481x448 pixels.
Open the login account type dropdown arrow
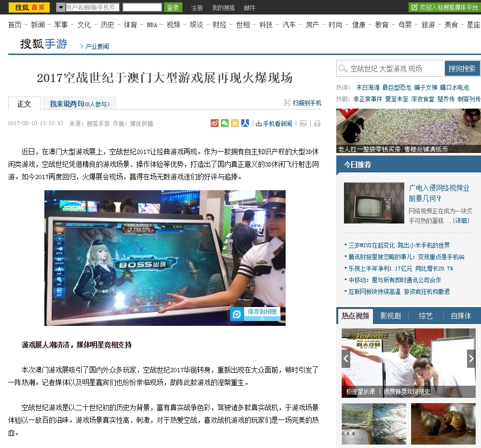tap(60, 7)
